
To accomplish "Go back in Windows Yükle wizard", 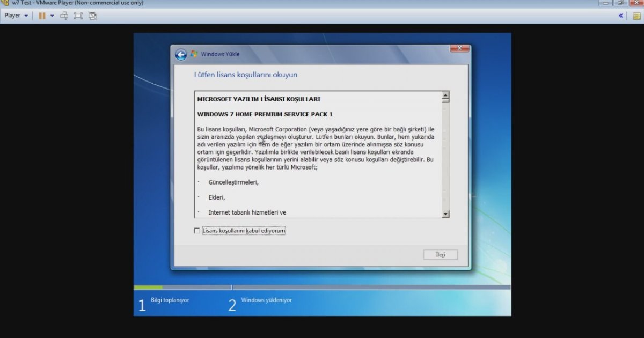I will click(181, 54).
